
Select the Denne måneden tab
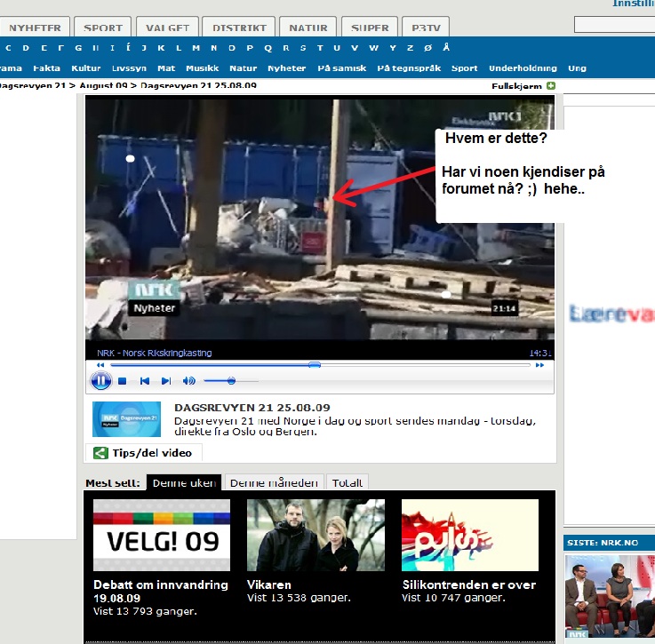pos(274,483)
